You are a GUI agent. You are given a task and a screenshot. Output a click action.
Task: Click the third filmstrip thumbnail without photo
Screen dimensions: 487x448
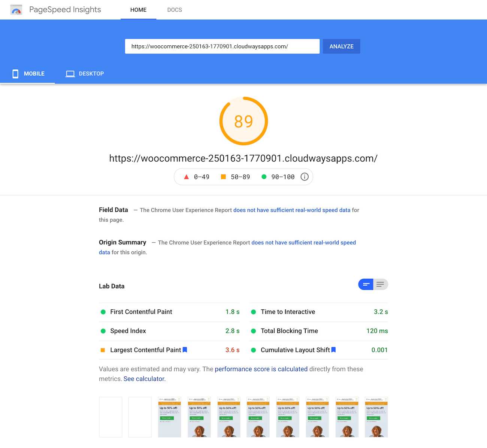coord(169,417)
